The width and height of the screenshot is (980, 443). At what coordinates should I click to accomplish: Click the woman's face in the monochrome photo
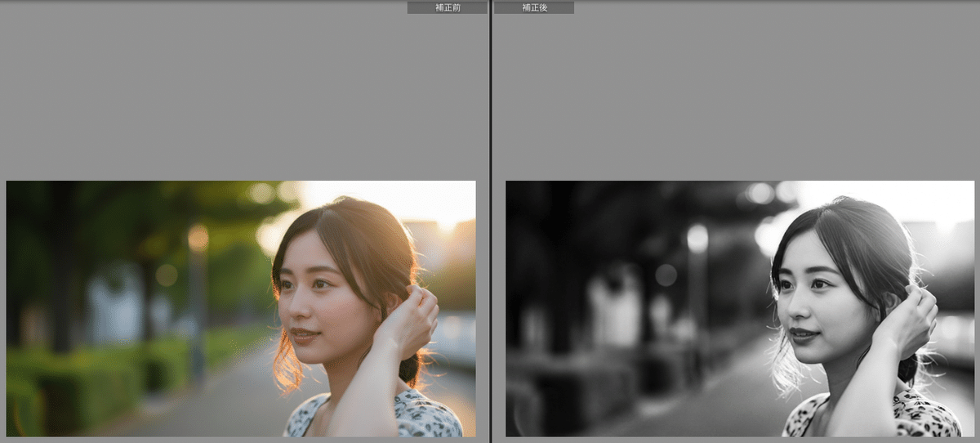817,294
